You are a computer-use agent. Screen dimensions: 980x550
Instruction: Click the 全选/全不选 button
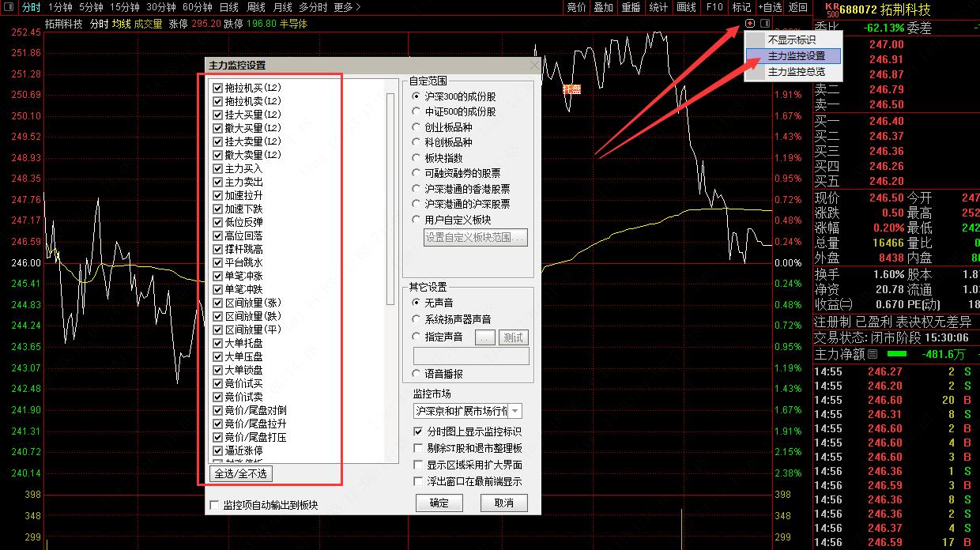point(242,473)
